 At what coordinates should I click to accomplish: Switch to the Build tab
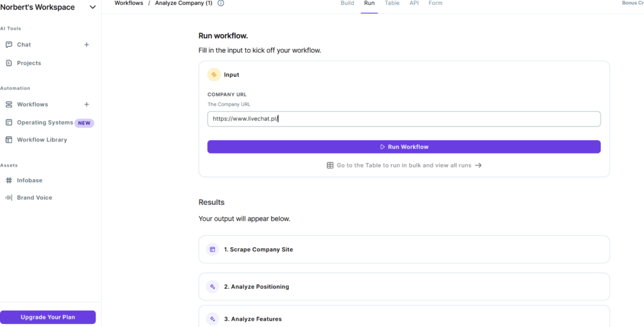click(x=347, y=3)
